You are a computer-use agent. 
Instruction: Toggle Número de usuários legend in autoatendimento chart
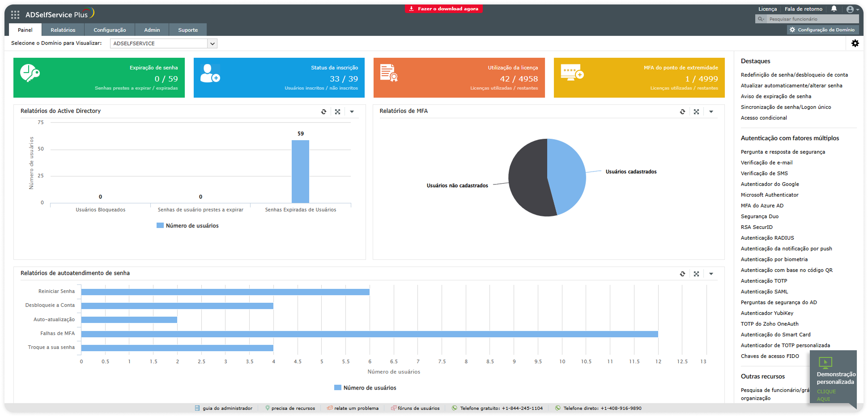(365, 388)
